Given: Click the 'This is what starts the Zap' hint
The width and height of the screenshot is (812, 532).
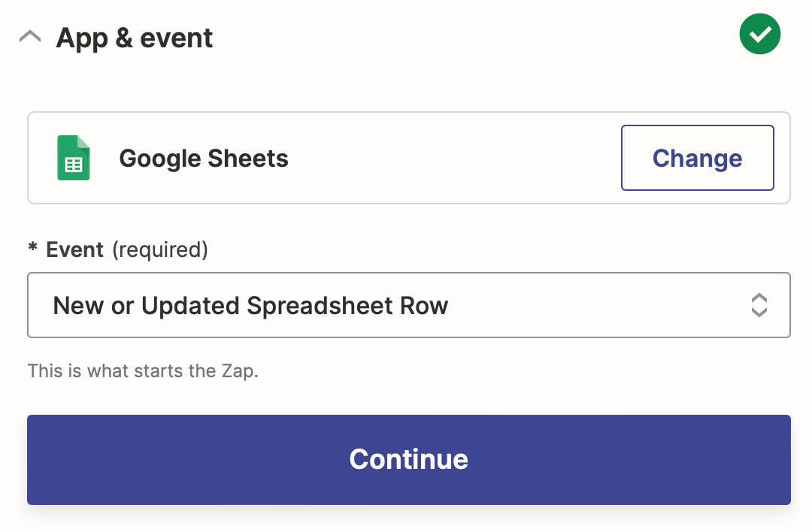Looking at the screenshot, I should click(143, 371).
